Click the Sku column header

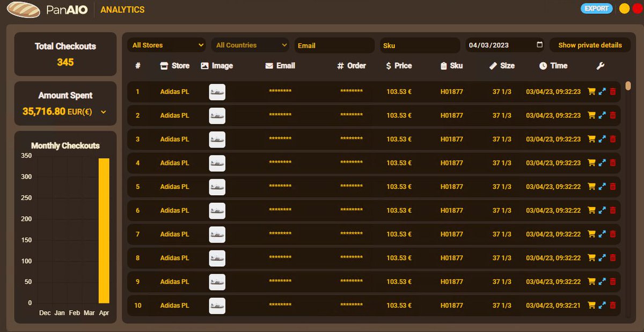point(451,65)
